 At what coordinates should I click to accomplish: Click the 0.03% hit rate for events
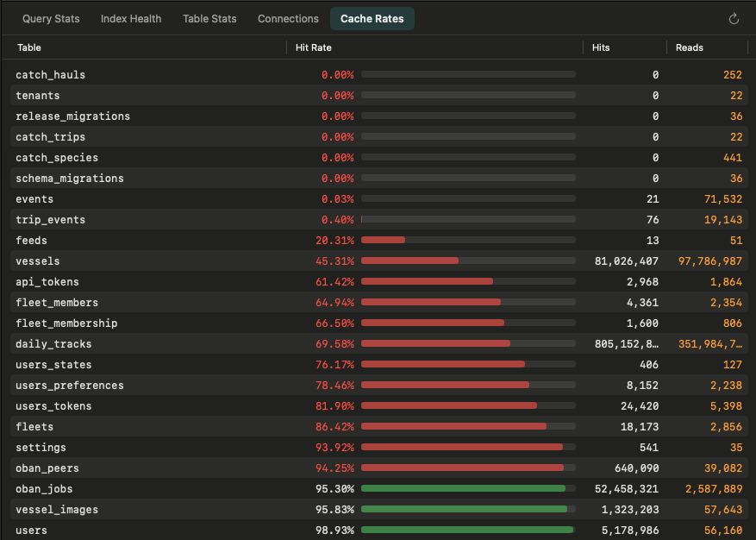pos(338,199)
